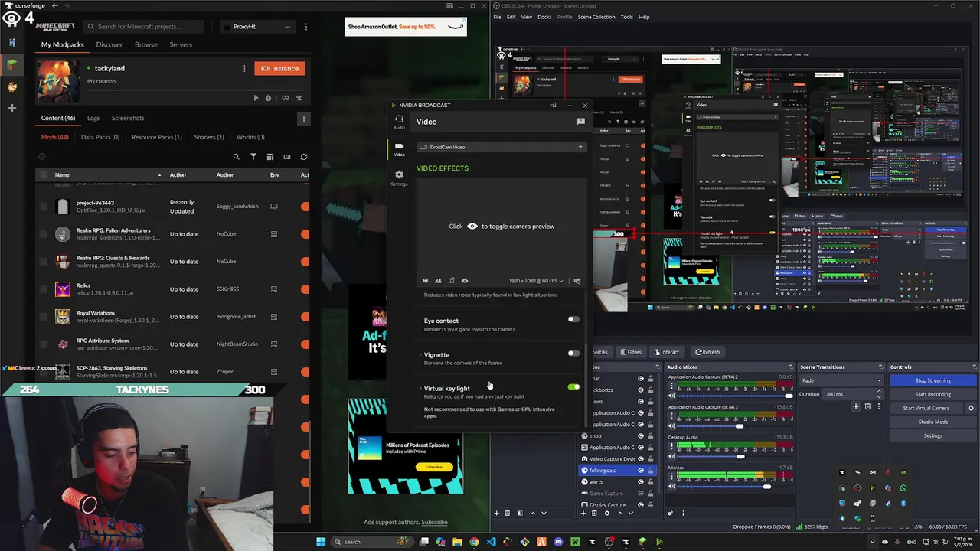Toggle Vignette effect switch
This screenshot has width=980, height=551.
573,353
